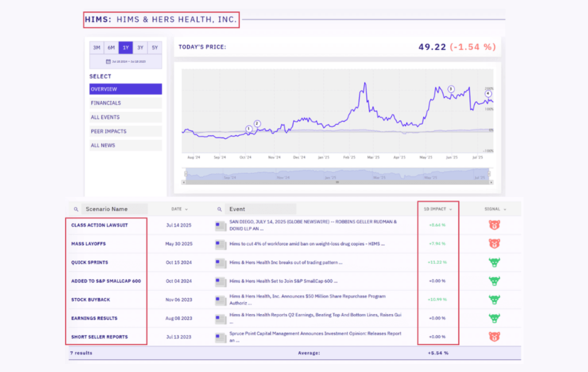
Task: Open the All Events section
Action: pos(126,117)
